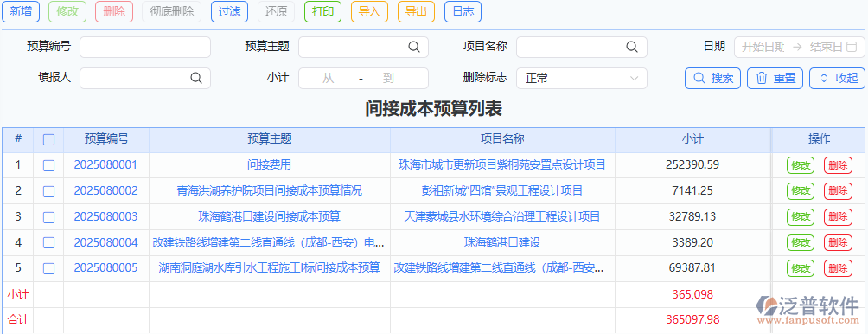Open budget number link 2025080004
The image size is (868, 334).
(105, 242)
